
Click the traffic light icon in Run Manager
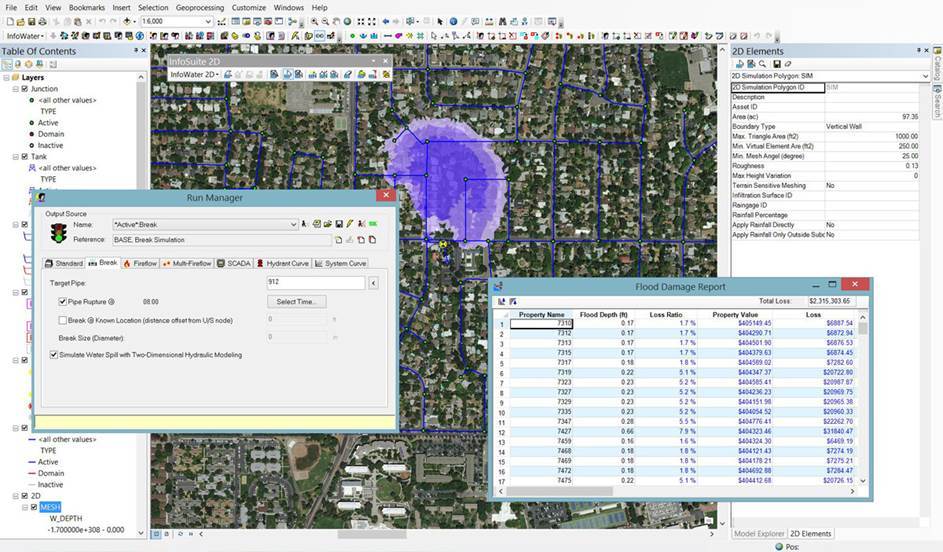(58, 233)
